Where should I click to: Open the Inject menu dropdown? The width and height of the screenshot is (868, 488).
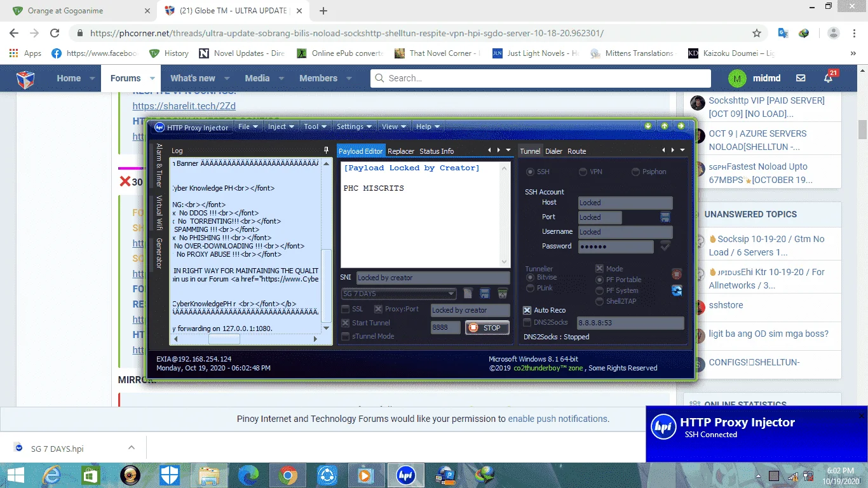coord(281,126)
